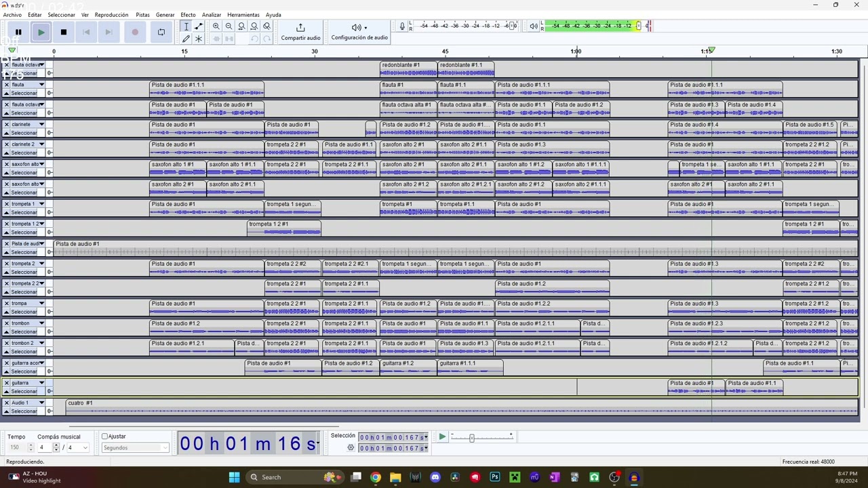
Task: Click Play-at-speed button near Selección
Action: 442,437
